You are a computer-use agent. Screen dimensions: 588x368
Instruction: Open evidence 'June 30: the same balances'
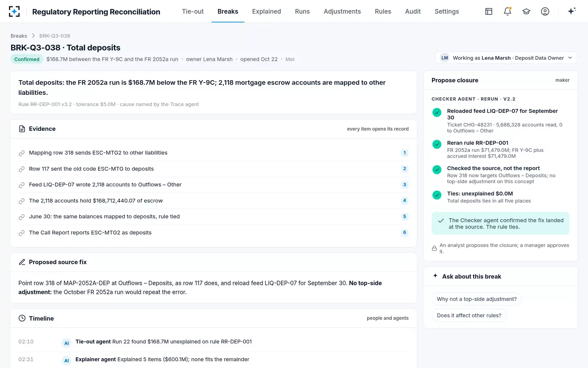pos(214,217)
